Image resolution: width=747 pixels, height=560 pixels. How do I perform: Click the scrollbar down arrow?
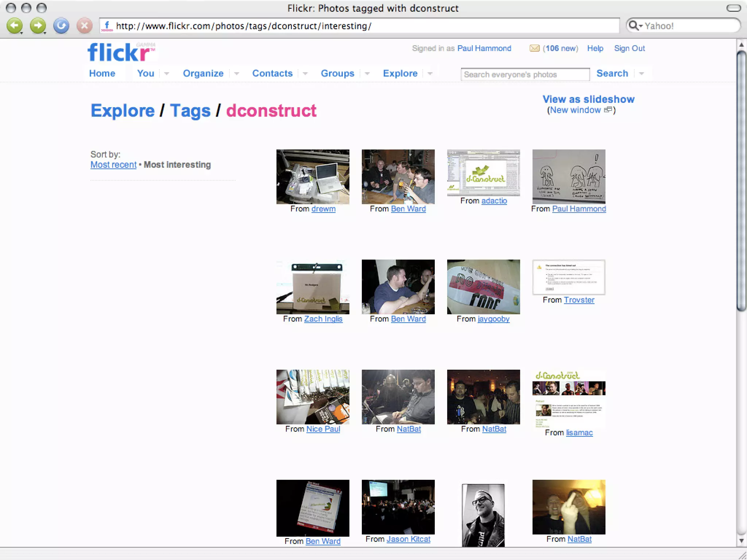(x=741, y=541)
